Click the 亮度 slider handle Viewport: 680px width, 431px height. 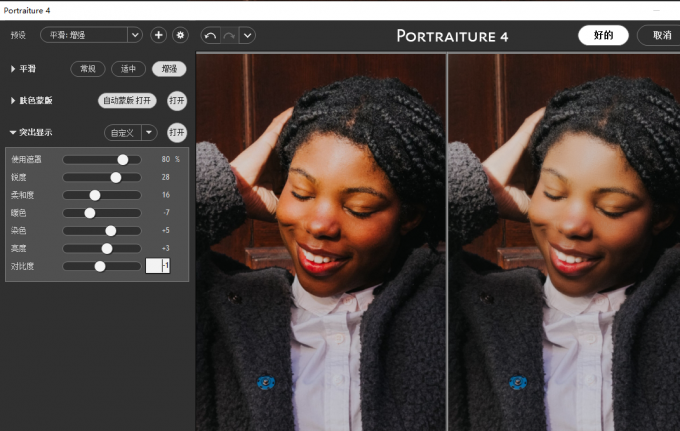click(107, 248)
